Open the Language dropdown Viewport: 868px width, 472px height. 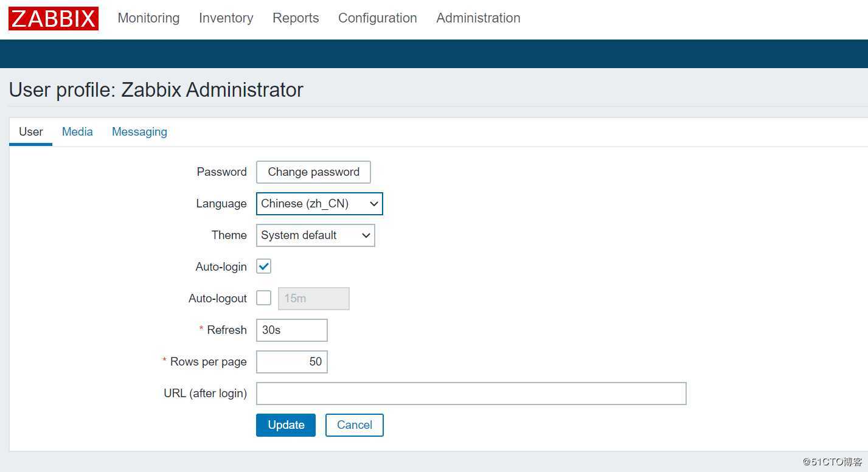coord(319,204)
